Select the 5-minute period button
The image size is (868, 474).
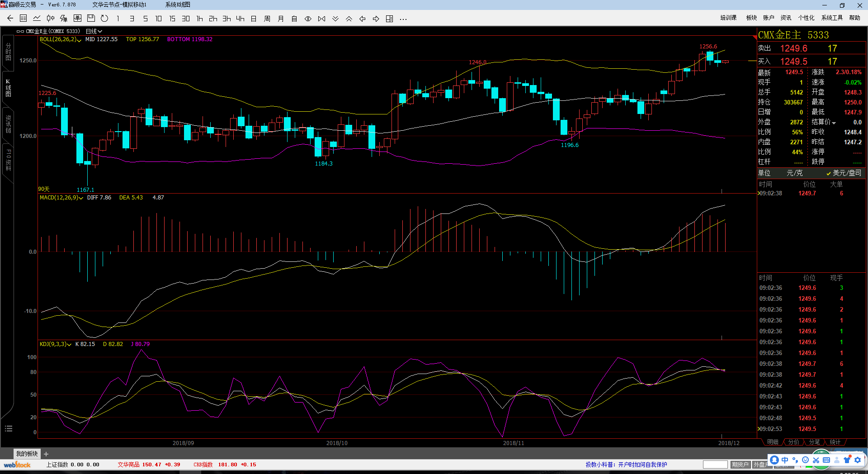click(x=145, y=19)
